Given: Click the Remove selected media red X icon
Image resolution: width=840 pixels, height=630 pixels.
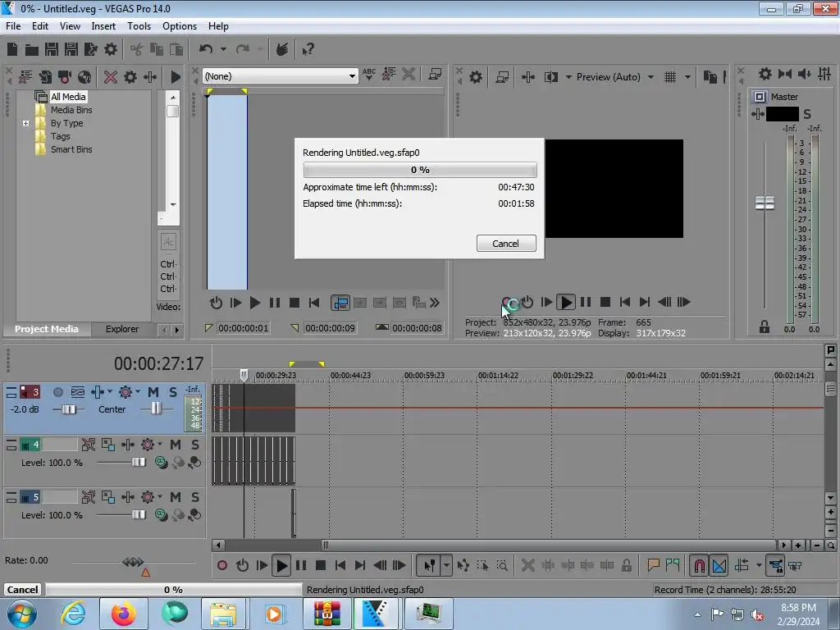Looking at the screenshot, I should (x=111, y=76).
